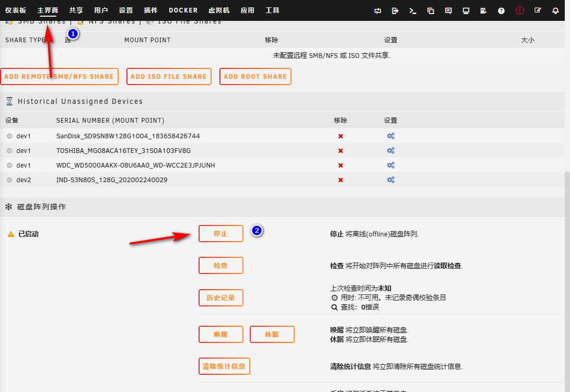Click the logout icon in top bar
The image size is (570, 392).
tap(395, 10)
